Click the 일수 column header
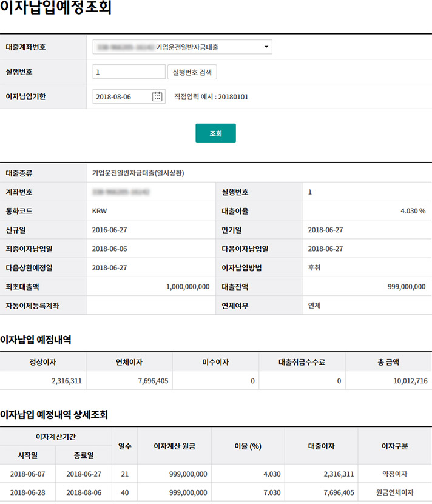 (x=125, y=446)
